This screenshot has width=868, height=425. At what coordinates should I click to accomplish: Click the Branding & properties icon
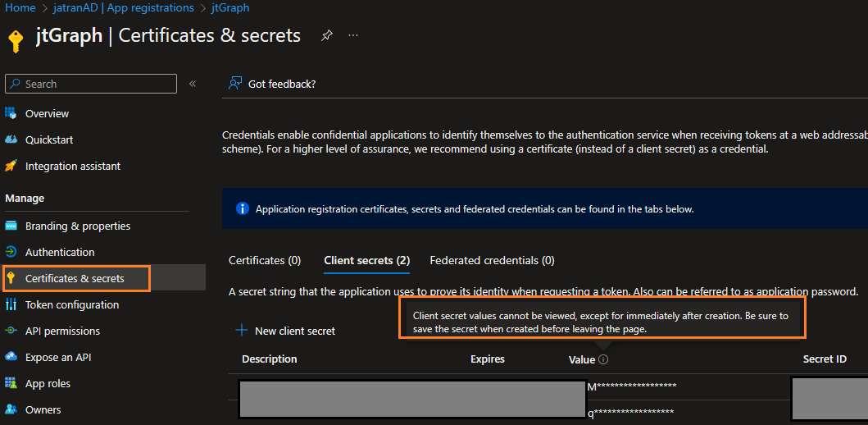click(x=11, y=226)
